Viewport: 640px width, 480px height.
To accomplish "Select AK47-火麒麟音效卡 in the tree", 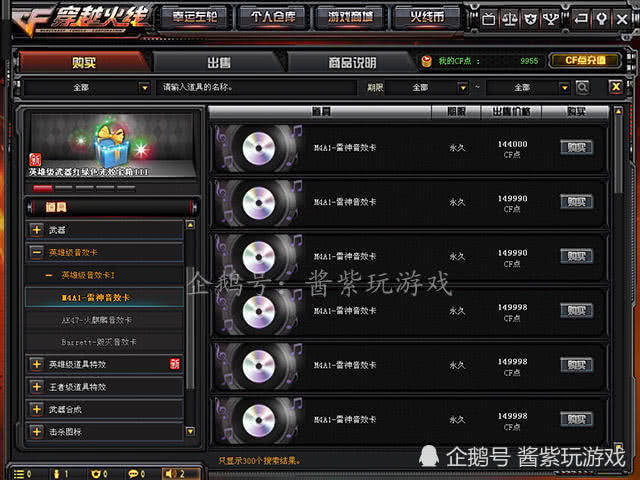I will tap(104, 320).
